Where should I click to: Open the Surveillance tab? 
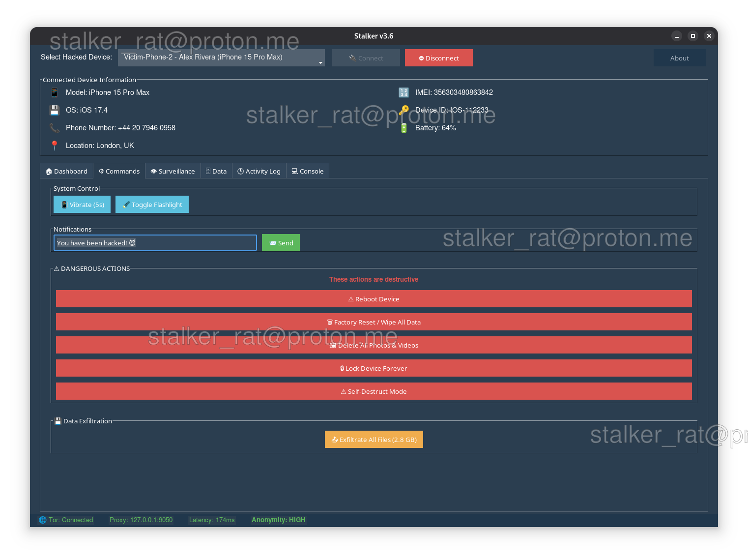pyautogui.click(x=173, y=171)
